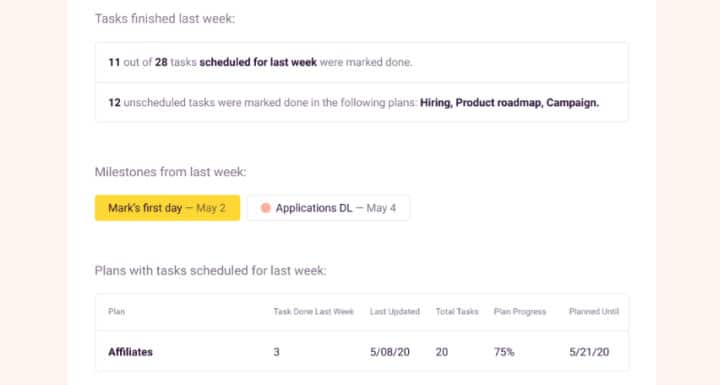Click the scheduled for last week text
This screenshot has width=720, height=385.
258,62
